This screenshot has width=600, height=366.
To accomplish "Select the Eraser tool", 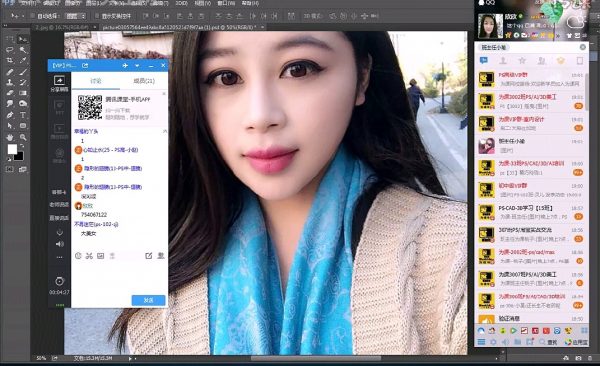I will [x=10, y=93].
